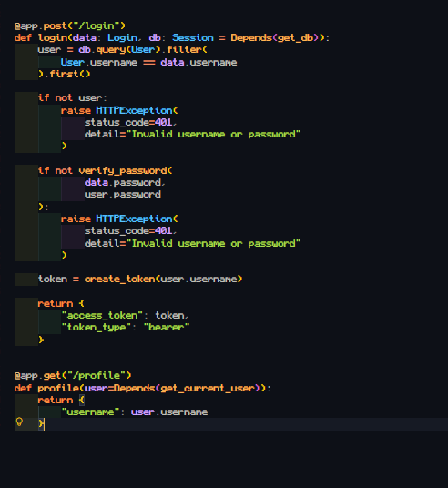
Task: Click the data.password argument
Action: coord(123,183)
